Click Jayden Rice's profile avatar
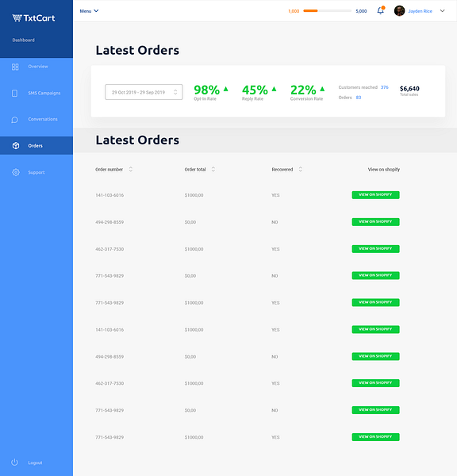This screenshot has height=476, width=457. tap(399, 11)
